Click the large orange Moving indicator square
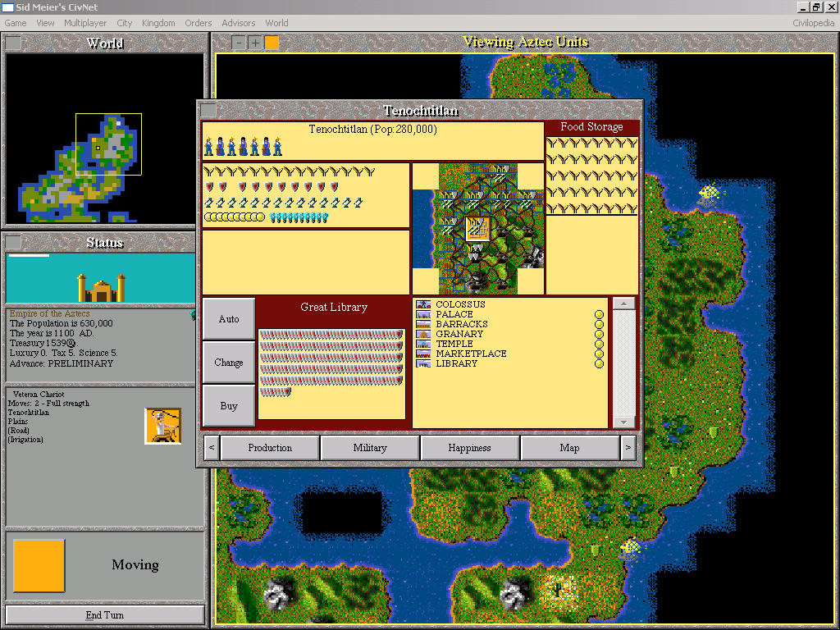The height and width of the screenshot is (630, 840). 39,566
